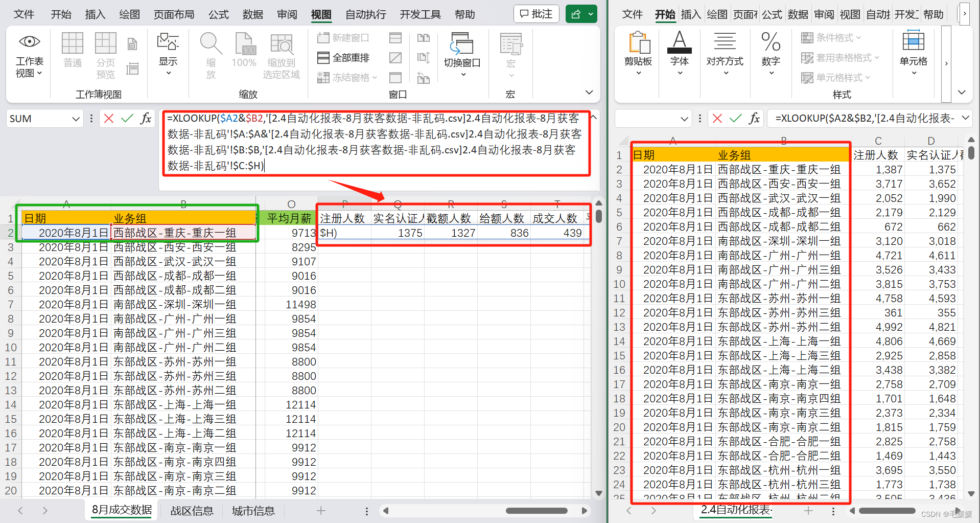Switch to the 公式 tab, left window

[x=219, y=14]
